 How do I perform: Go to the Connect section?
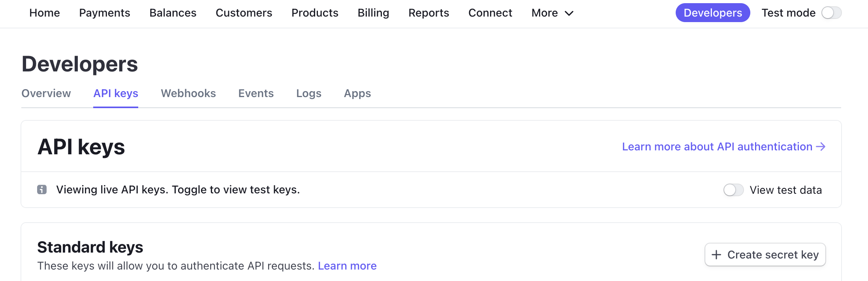tap(490, 13)
